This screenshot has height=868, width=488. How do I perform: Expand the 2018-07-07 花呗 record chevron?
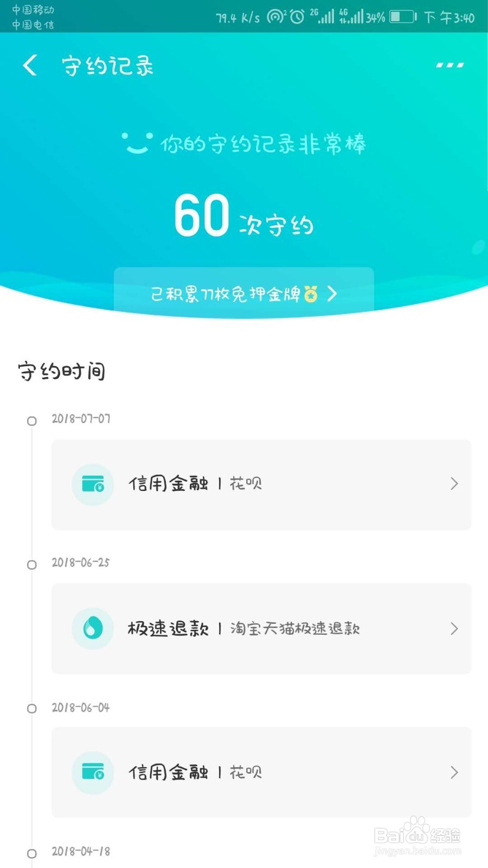[454, 484]
